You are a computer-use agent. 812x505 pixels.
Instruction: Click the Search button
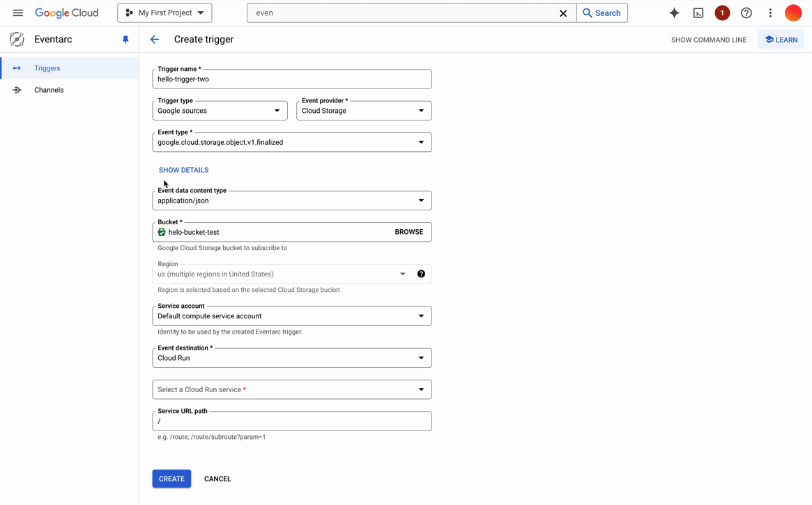pyautogui.click(x=602, y=13)
